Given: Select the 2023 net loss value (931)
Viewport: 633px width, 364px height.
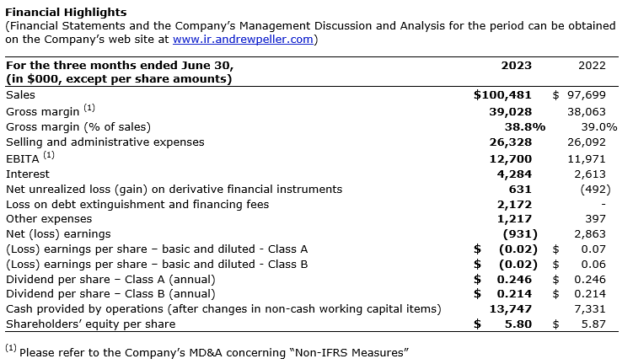Looking at the screenshot, I should tap(523, 234).
